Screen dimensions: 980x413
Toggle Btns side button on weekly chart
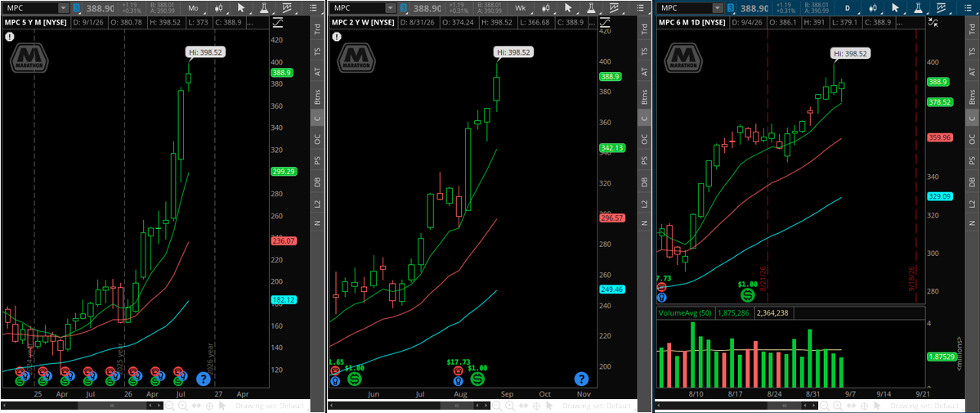pyautogui.click(x=644, y=97)
